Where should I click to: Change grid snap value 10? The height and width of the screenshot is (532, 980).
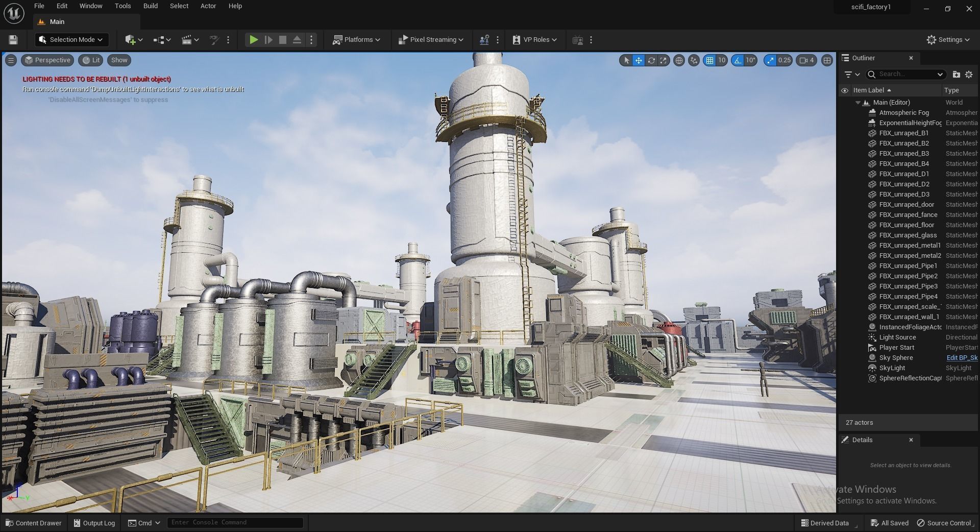tap(722, 60)
